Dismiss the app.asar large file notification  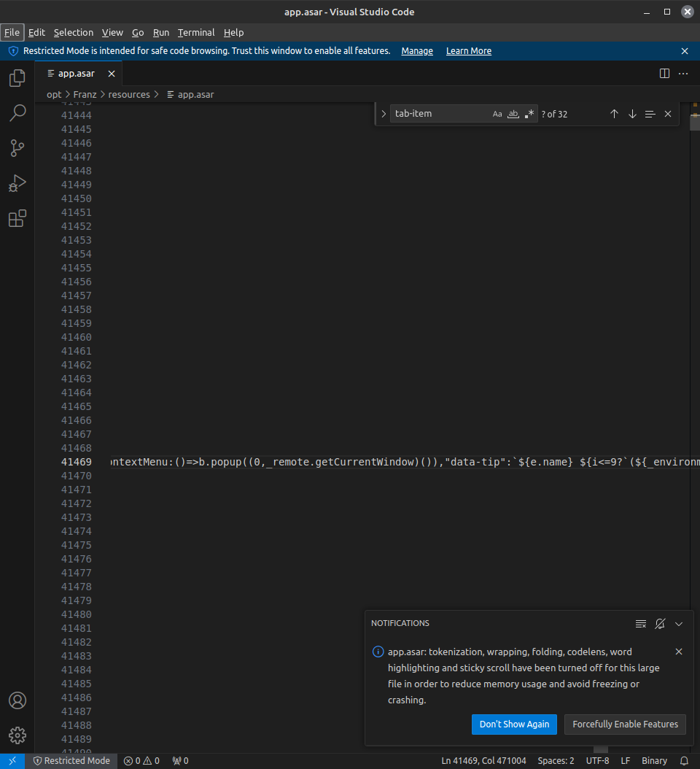pyautogui.click(x=679, y=652)
